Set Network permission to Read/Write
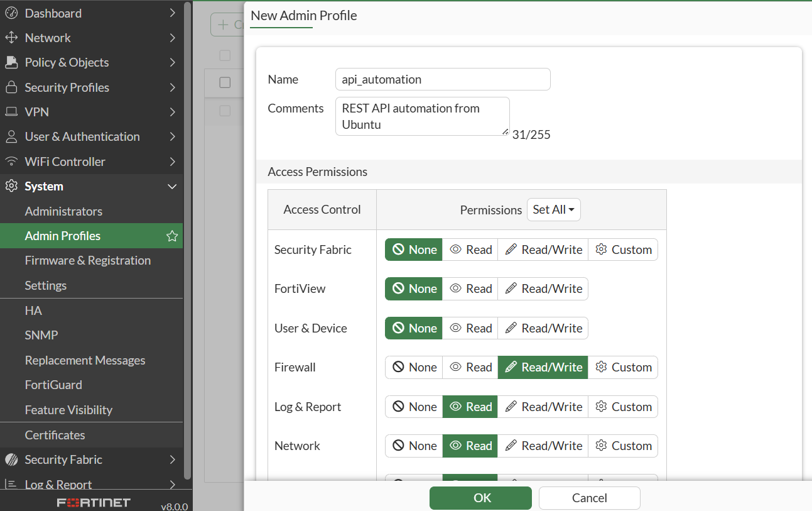 click(543, 446)
